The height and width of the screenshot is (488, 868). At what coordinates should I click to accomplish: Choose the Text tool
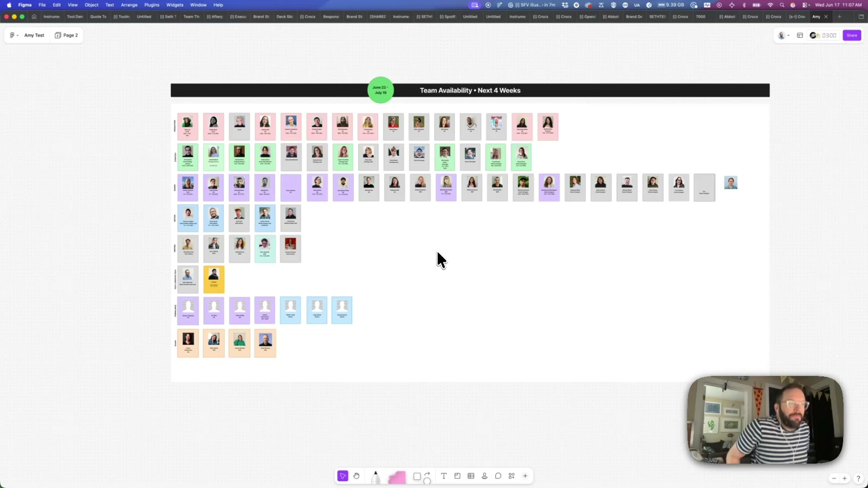[x=444, y=476]
